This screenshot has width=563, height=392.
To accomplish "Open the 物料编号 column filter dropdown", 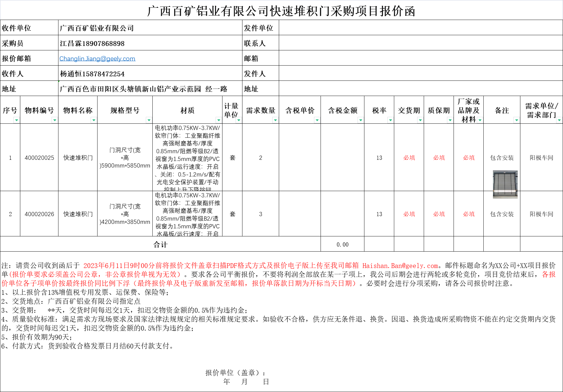I will pos(55,120).
